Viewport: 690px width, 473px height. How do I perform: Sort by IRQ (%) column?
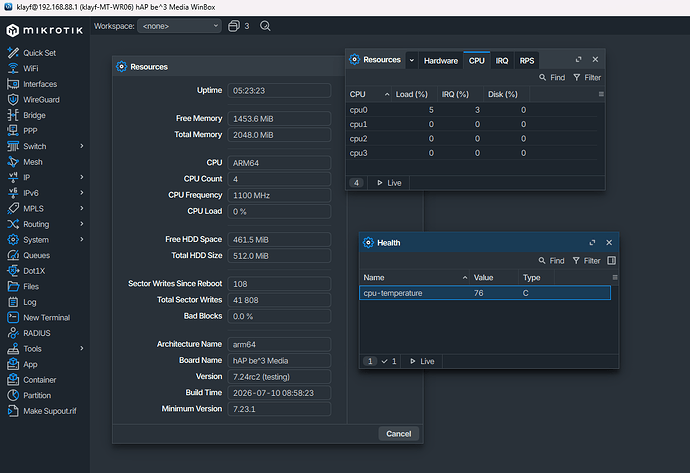click(460, 94)
